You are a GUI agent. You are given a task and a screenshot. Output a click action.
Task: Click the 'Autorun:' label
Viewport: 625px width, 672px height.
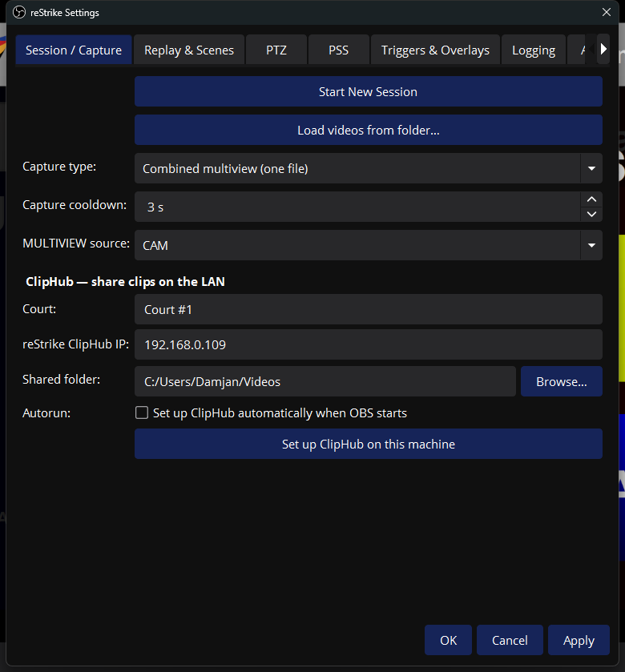tap(46, 413)
